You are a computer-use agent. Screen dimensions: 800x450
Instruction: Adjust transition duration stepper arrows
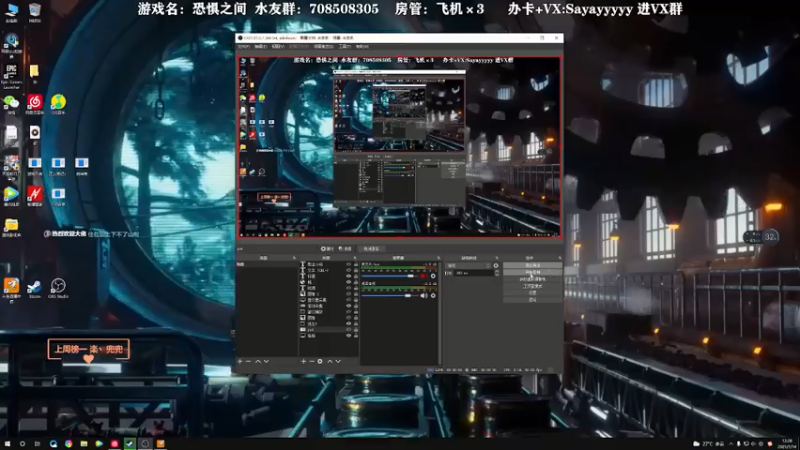coord(497,273)
